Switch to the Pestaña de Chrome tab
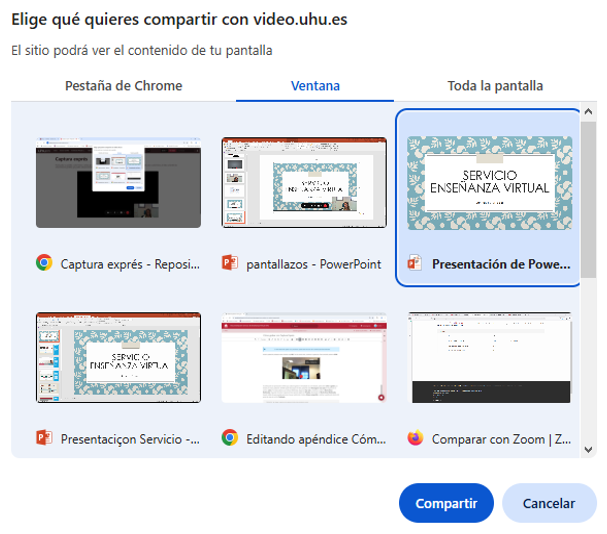Viewport: 607px width, 534px height. [123, 86]
